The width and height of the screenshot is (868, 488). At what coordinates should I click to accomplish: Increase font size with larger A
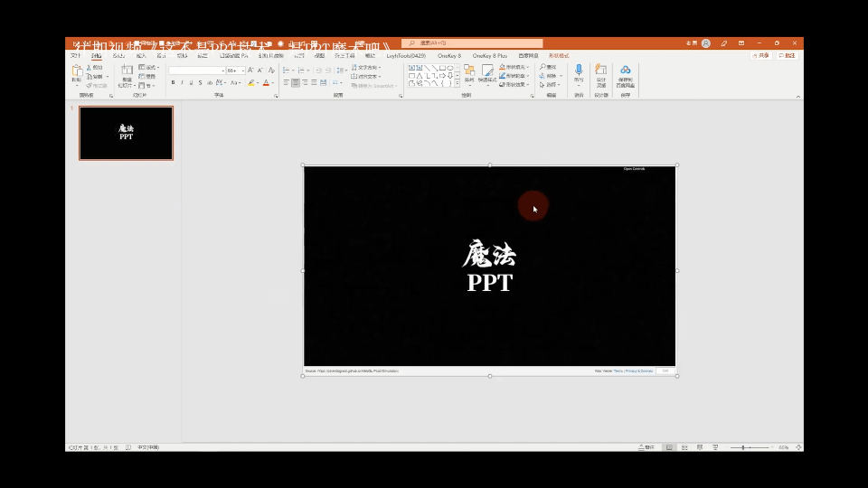coord(250,70)
